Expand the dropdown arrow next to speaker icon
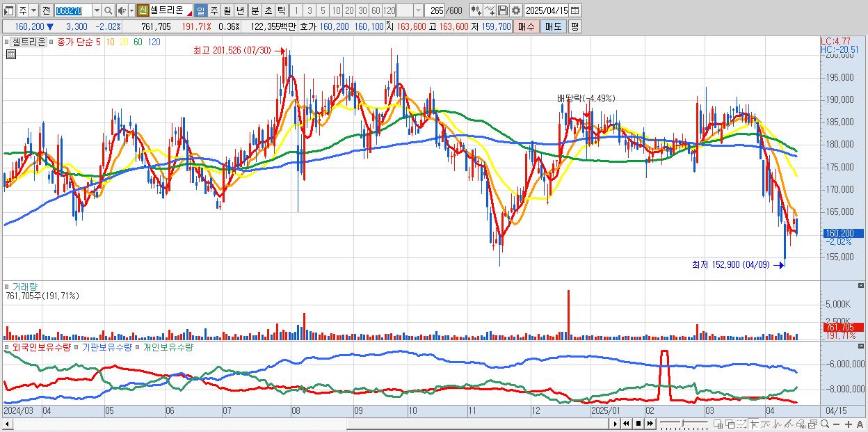868x432 pixels. click(x=131, y=10)
